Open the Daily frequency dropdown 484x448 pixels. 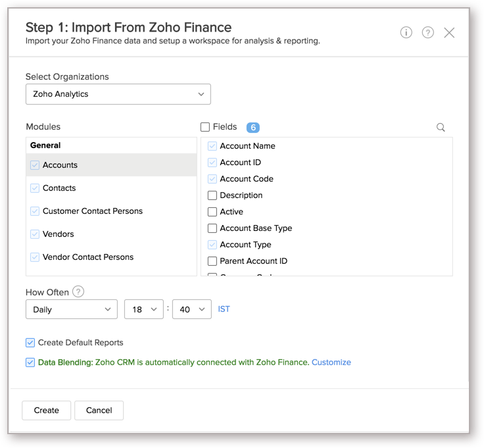(x=72, y=309)
